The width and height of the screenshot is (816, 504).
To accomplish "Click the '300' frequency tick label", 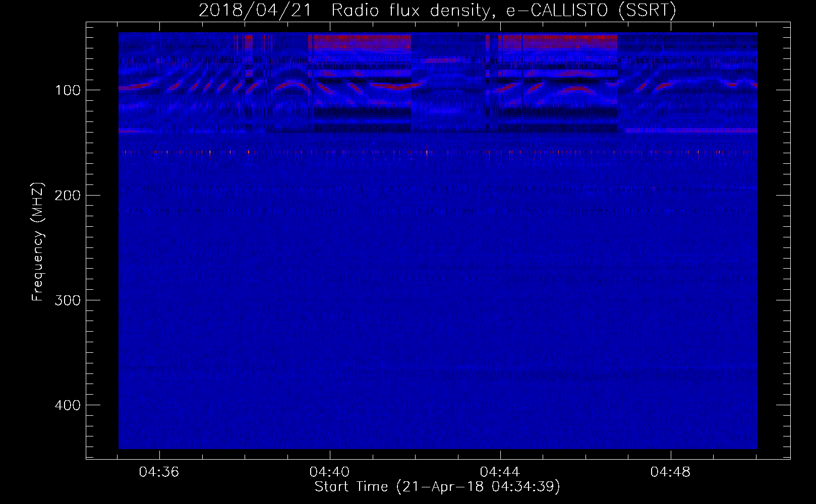I will [x=68, y=300].
